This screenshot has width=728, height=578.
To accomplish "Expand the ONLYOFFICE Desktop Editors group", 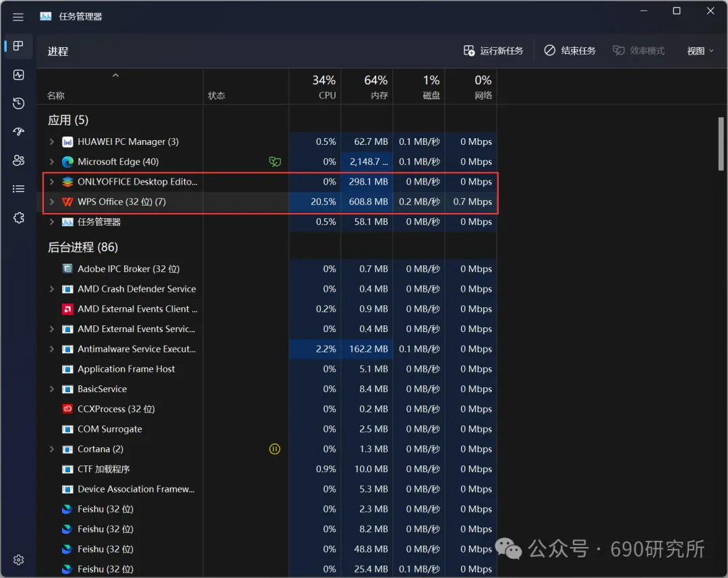I will (51, 182).
